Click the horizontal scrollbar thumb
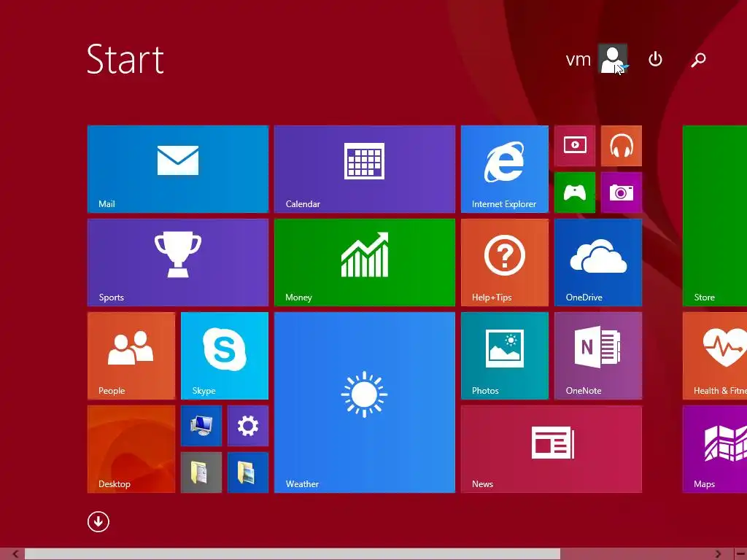 tap(293, 554)
